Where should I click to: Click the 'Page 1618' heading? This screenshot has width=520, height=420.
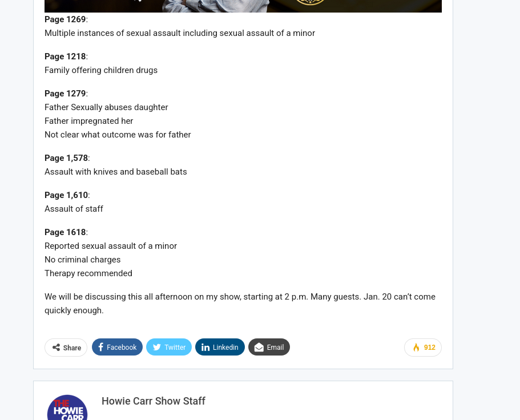coord(65,232)
